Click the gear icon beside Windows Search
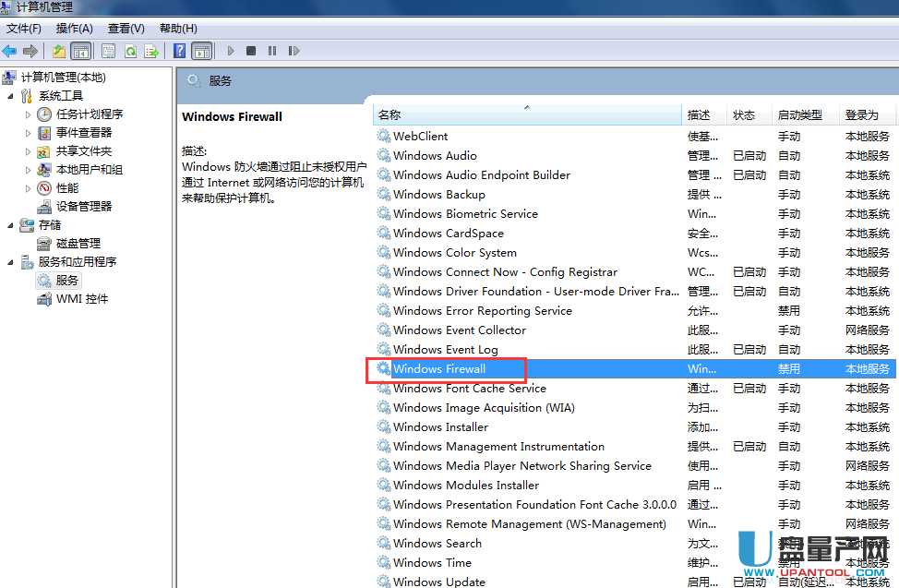This screenshot has height=588, width=899. point(384,543)
